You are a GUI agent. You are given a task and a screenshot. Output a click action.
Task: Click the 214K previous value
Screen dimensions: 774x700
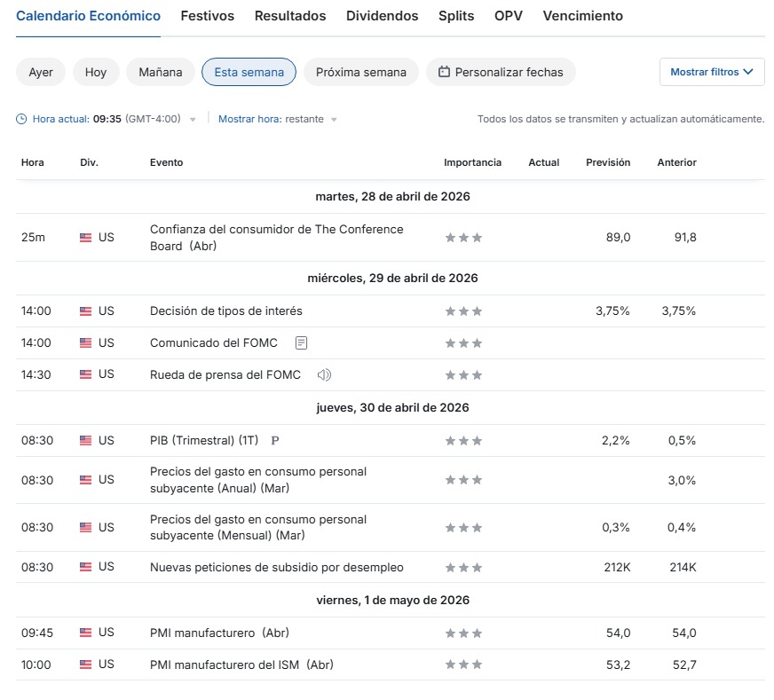click(x=683, y=567)
